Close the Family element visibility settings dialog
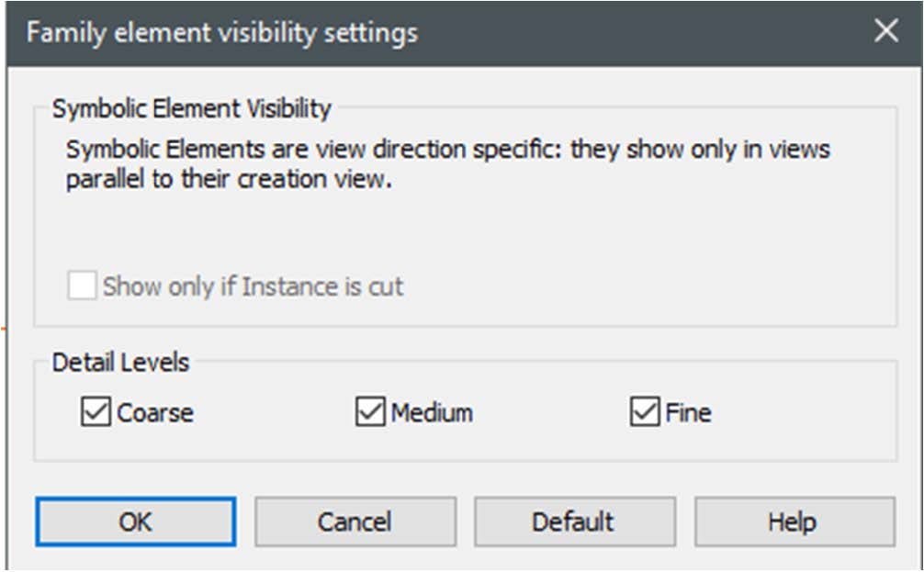This screenshot has height=572, width=924. (886, 30)
